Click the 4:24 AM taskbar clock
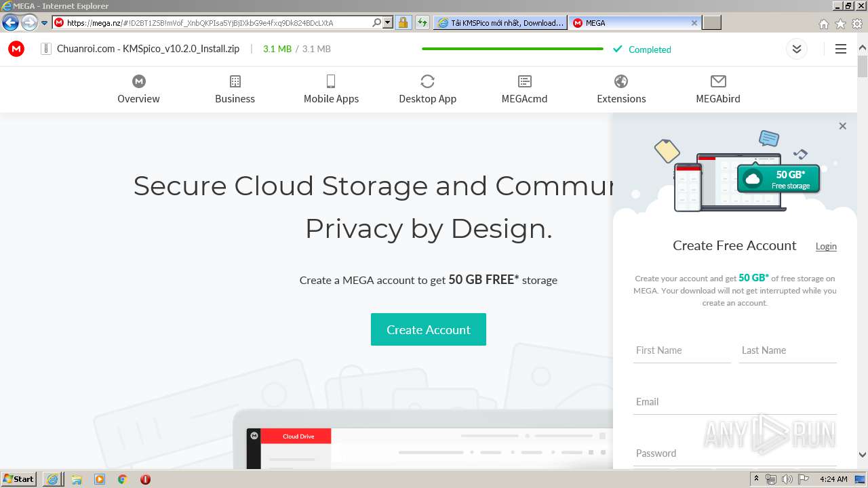The height and width of the screenshot is (488, 868). pyautogui.click(x=833, y=479)
